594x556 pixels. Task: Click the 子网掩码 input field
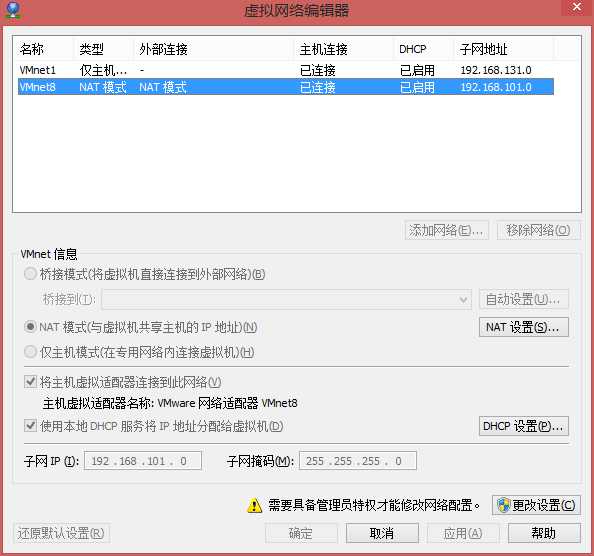tap(358, 461)
